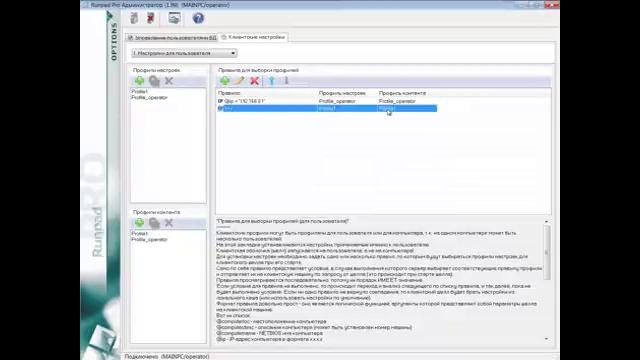
Task: Move selected rule up with blue arrow
Action: click(272, 81)
